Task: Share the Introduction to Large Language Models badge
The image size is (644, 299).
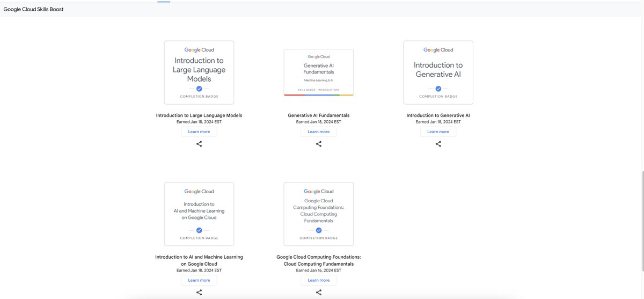Action: pyautogui.click(x=199, y=144)
